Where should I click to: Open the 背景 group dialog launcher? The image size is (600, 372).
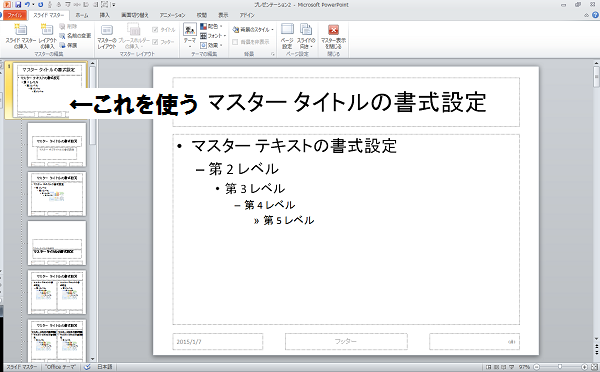point(273,54)
